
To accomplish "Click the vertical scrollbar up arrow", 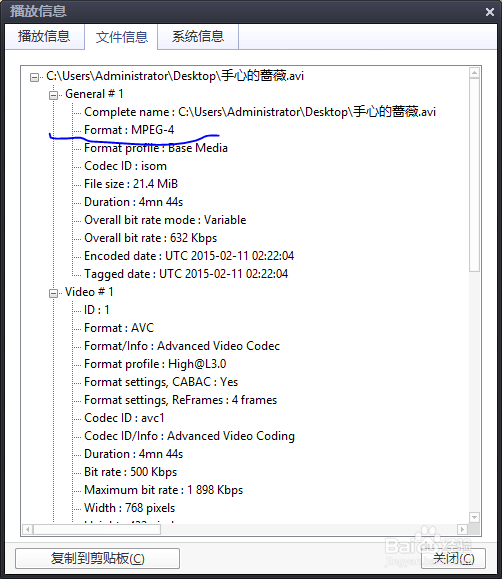I will tap(474, 73).
